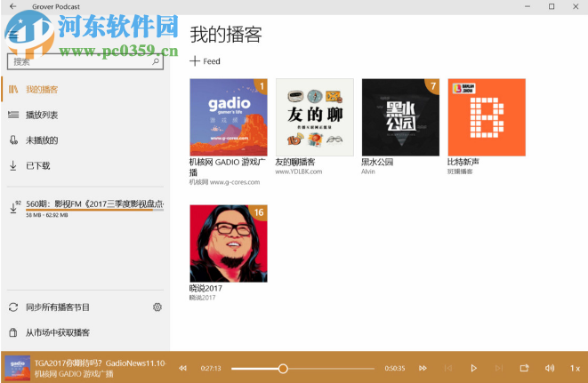This screenshot has width=588, height=383.
Task: Click the store bag icon
Action: point(13,332)
